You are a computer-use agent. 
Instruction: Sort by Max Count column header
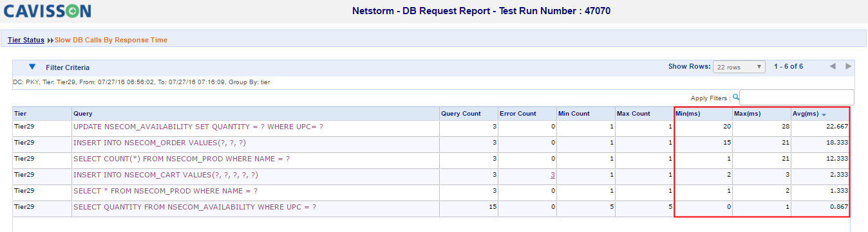(x=645, y=114)
